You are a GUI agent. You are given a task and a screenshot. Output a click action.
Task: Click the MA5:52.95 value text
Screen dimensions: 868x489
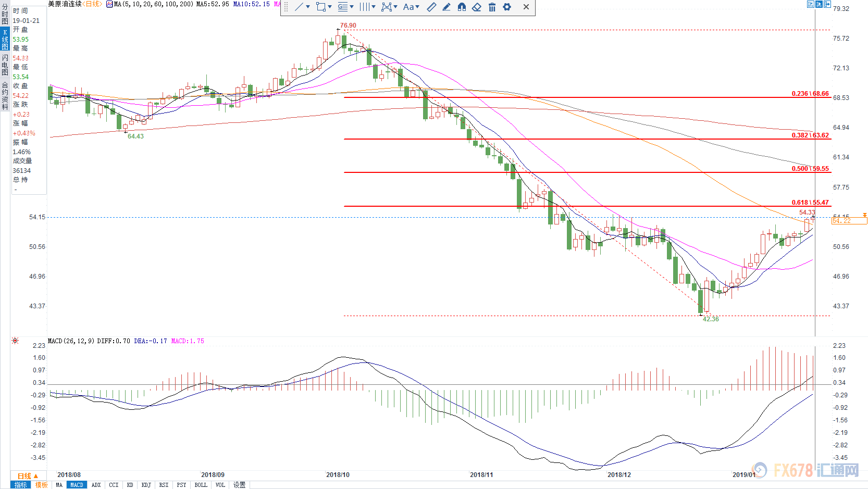coord(213,4)
